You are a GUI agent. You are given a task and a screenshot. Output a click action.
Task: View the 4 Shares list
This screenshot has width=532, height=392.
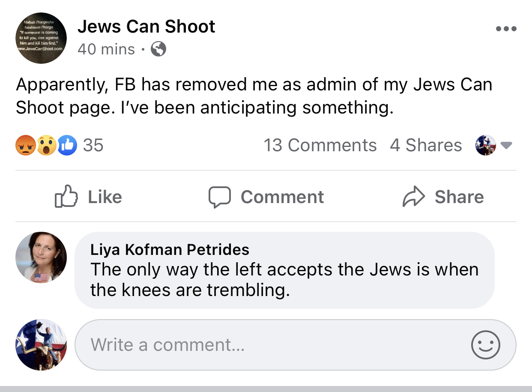tap(426, 146)
